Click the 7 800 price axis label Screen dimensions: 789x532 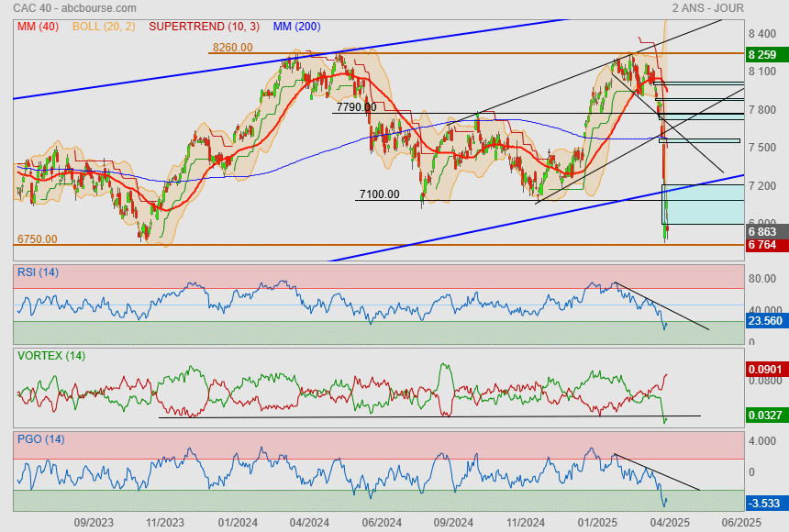click(762, 110)
